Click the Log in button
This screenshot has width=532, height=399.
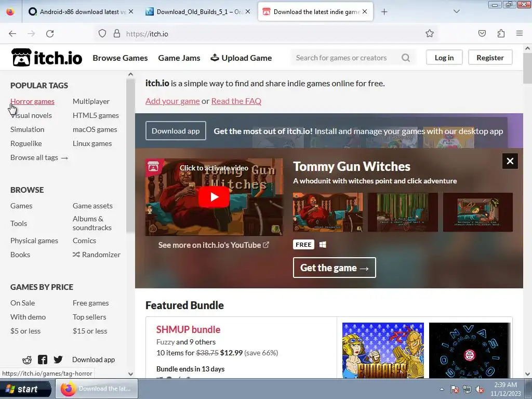point(444,58)
